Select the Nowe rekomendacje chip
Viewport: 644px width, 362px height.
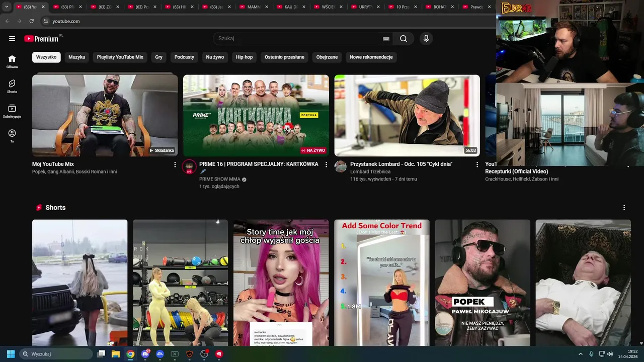point(371,57)
